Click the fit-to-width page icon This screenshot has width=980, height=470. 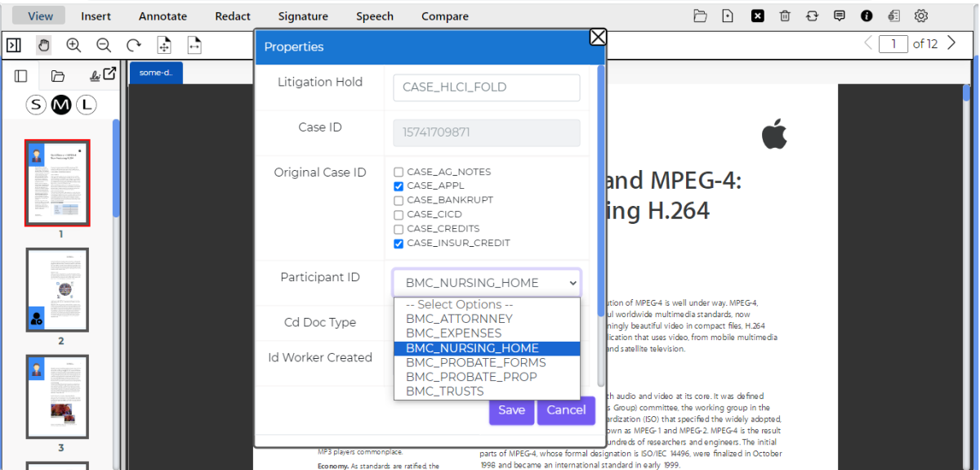pos(194,46)
